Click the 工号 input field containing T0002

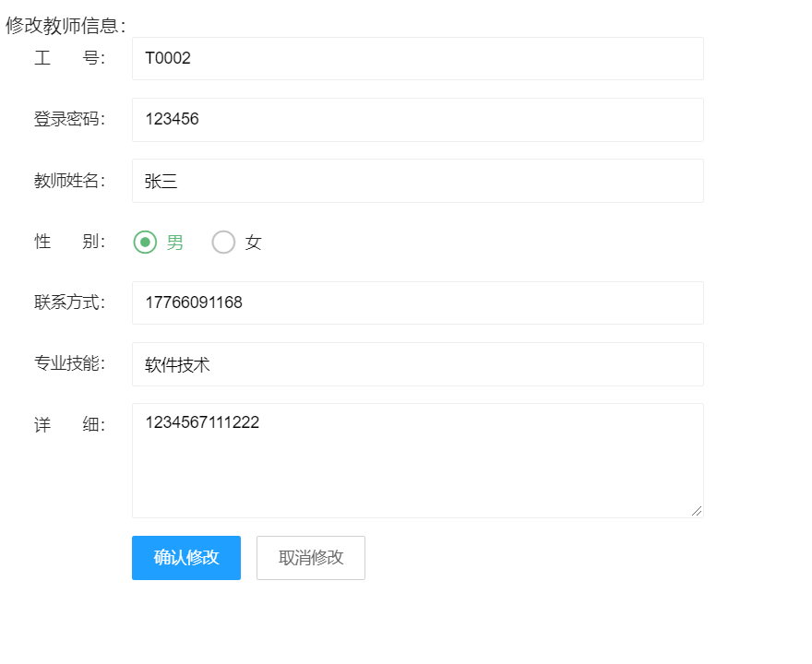tap(417, 59)
